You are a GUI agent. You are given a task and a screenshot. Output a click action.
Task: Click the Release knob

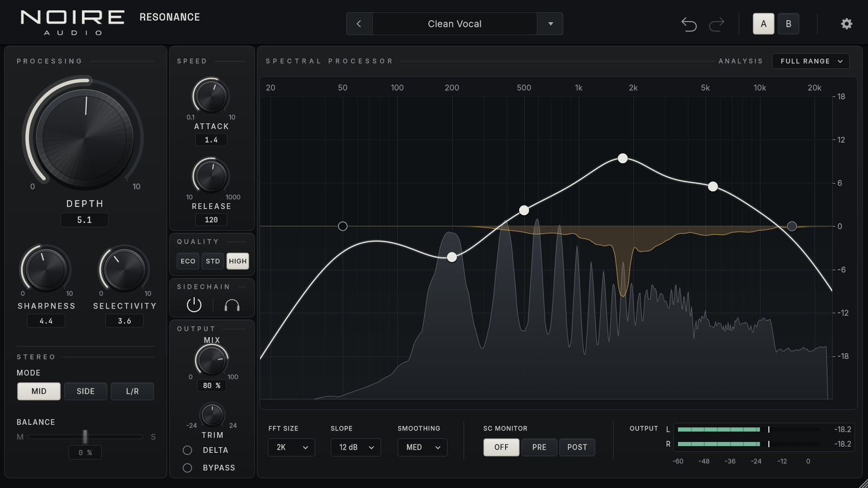click(210, 176)
